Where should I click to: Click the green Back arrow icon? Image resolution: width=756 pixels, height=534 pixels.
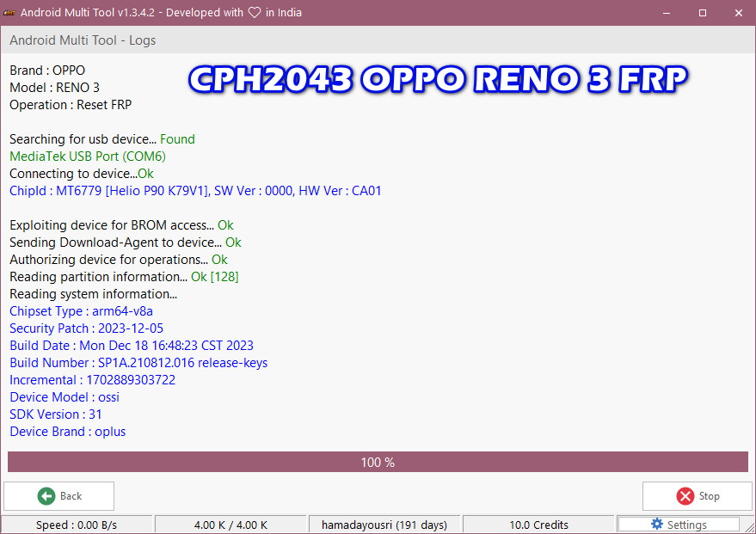[x=46, y=496]
